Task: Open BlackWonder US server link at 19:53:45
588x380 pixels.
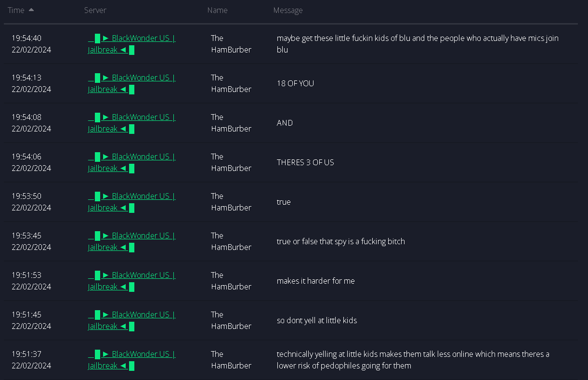Action: pyautogui.click(x=132, y=241)
